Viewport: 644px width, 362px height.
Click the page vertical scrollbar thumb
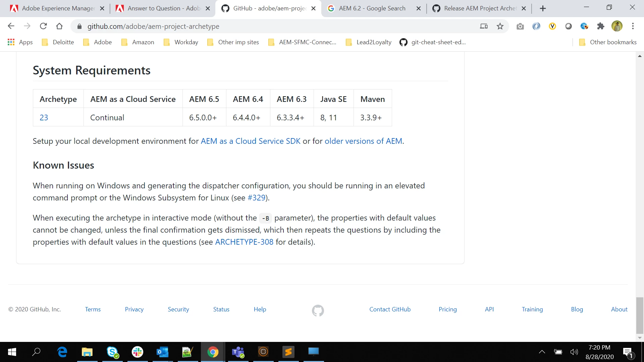click(639, 315)
